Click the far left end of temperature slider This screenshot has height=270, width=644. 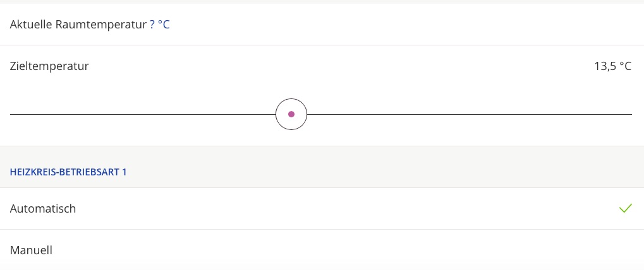coord(12,114)
